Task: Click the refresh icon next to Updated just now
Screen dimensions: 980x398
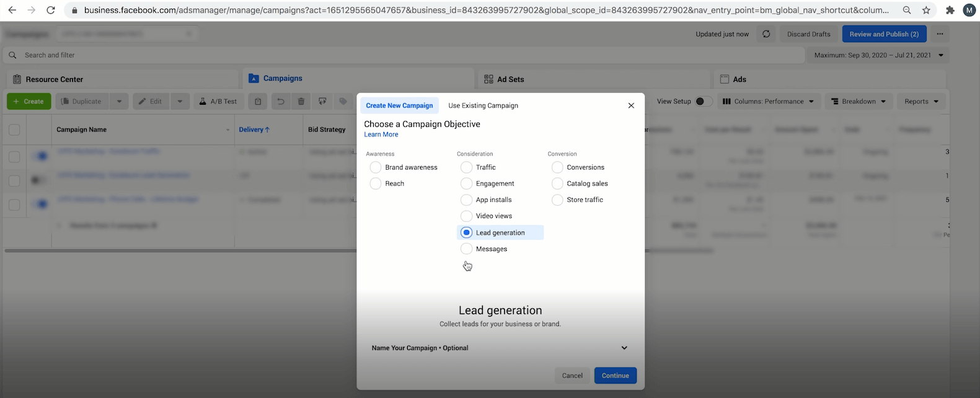Action: (766, 34)
